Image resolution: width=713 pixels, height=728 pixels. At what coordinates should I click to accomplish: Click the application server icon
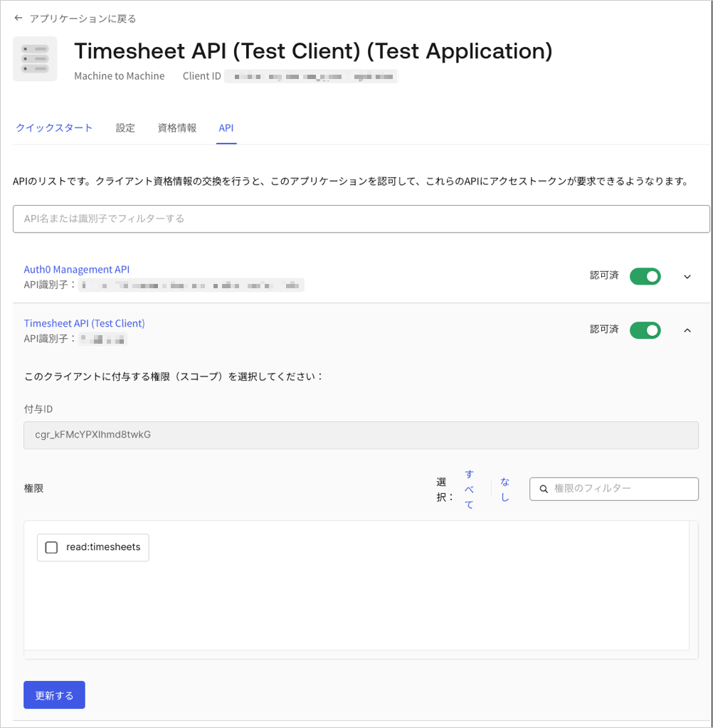[x=35, y=59]
